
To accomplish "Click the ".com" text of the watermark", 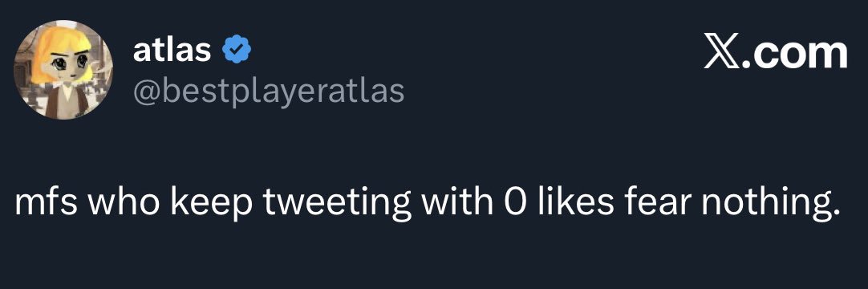I will [796, 53].
